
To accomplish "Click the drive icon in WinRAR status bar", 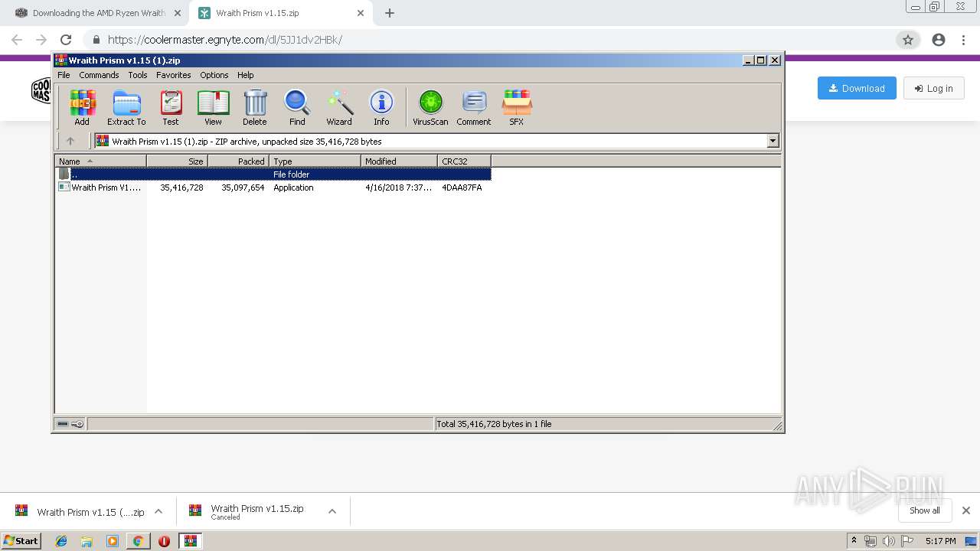I will [64, 424].
